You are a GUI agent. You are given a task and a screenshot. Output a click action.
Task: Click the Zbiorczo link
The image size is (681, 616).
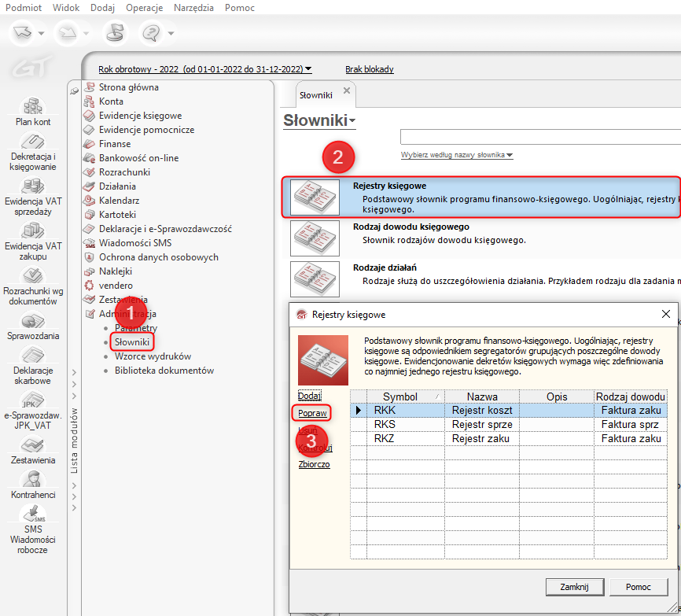[x=314, y=464]
